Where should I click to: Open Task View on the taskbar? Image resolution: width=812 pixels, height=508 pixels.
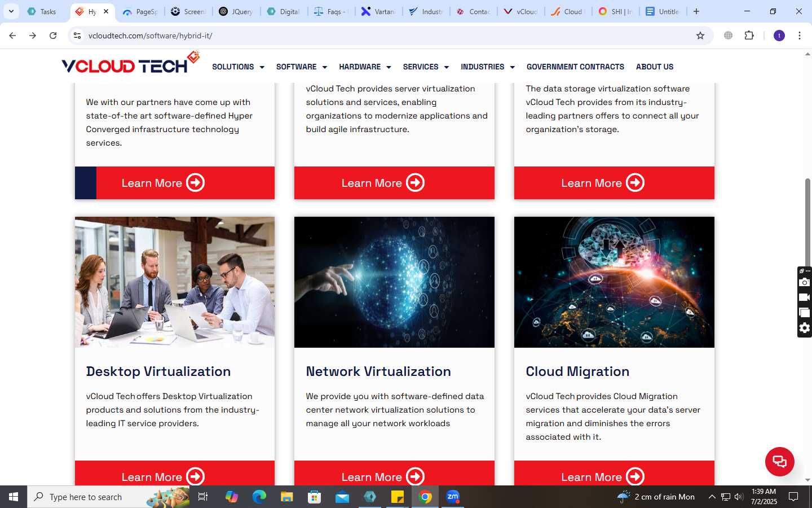tap(203, 497)
